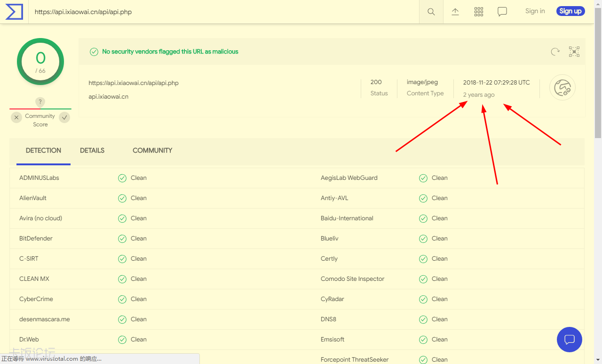This screenshot has height=364, width=602.
Task: Click the Comodo Site Inspector vendor name
Action: (x=353, y=279)
